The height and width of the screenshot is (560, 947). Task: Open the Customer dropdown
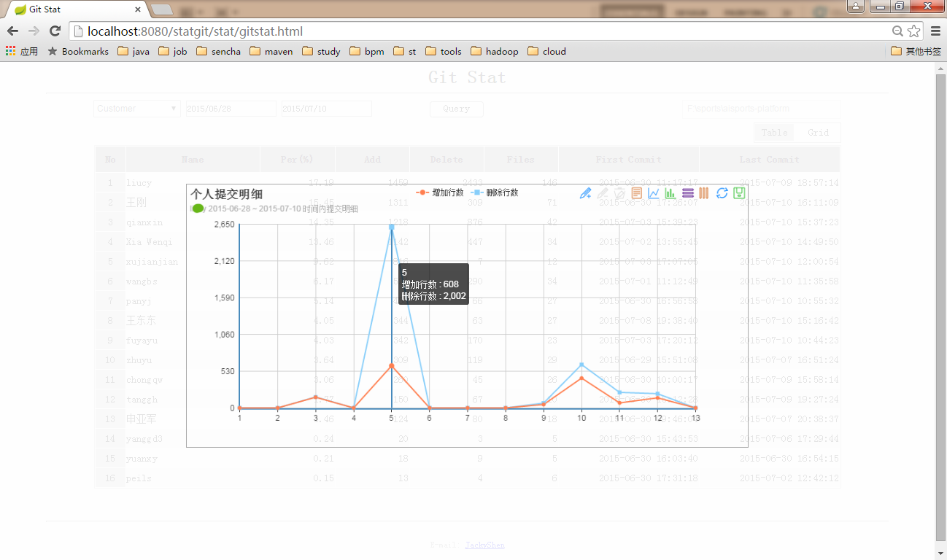[136, 109]
